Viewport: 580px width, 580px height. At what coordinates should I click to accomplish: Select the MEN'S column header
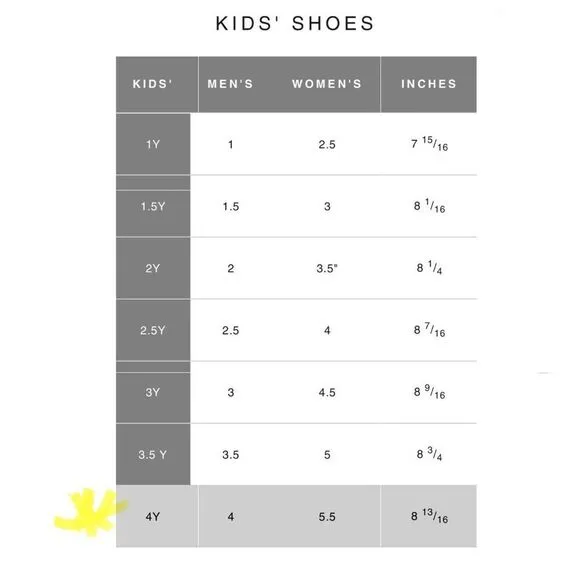point(230,84)
